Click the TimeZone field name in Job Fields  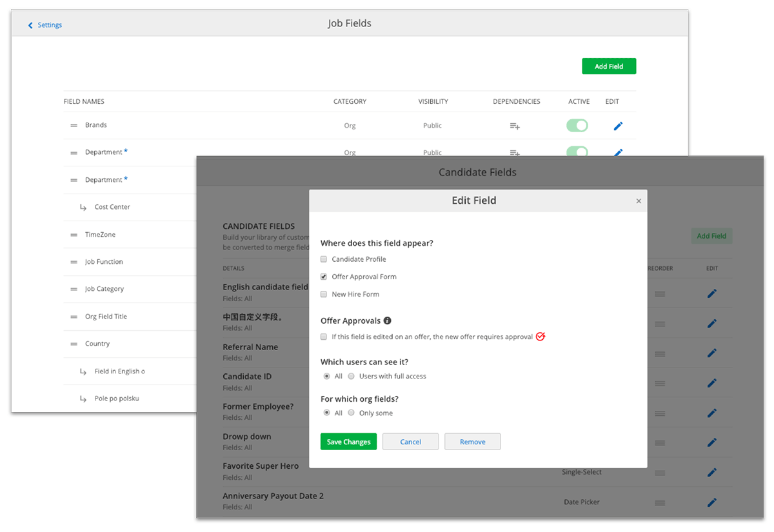coord(101,235)
